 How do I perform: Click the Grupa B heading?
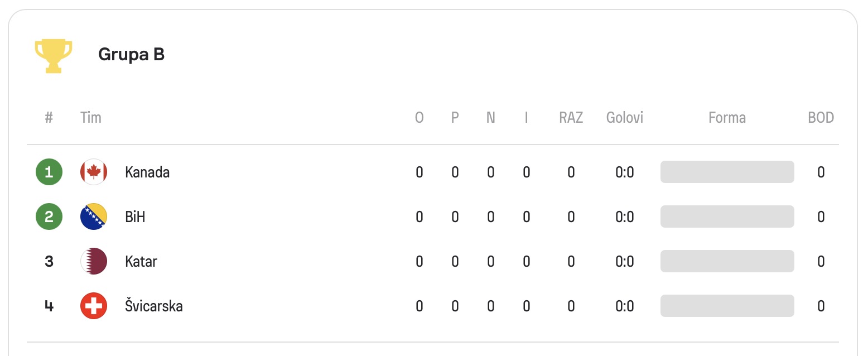(x=131, y=54)
